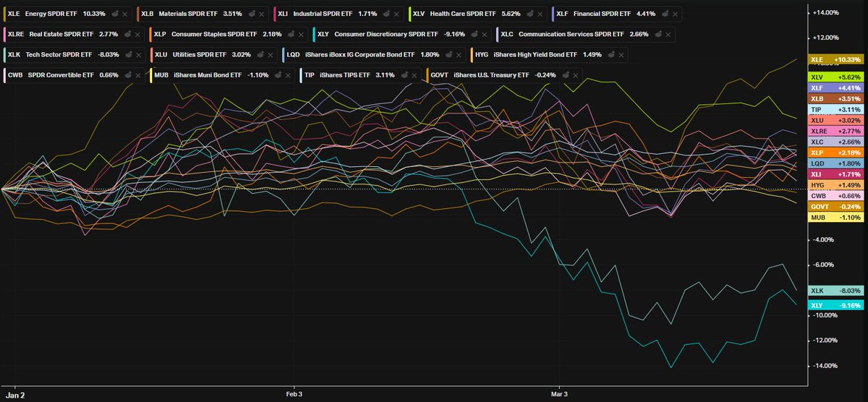Click the XLU +3.02% price scale label
This screenshot has height=402, width=868.
click(835, 121)
